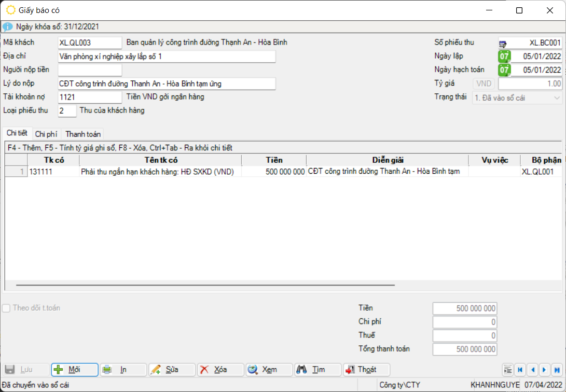Click the Xóa delete button
The image size is (566, 392).
[220, 370]
